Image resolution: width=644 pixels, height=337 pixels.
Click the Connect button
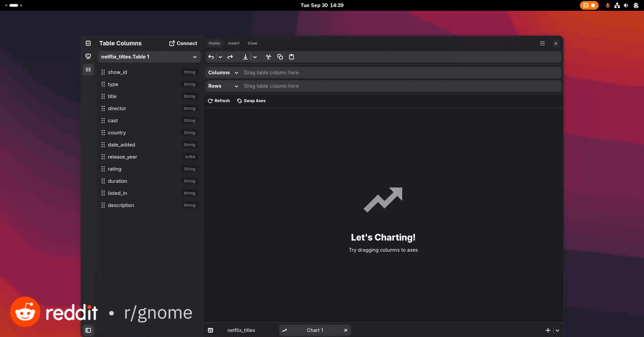point(183,43)
